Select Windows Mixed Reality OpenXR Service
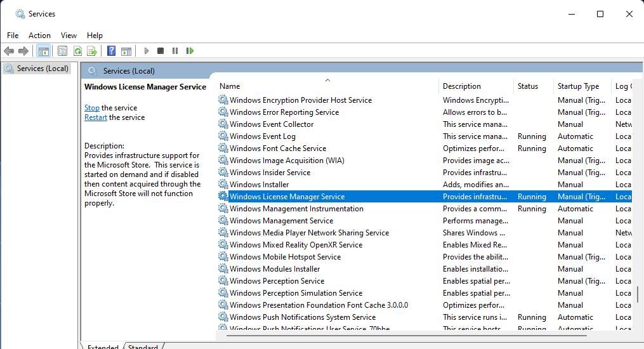644x349 pixels. pyautogui.click(x=424, y=245)
